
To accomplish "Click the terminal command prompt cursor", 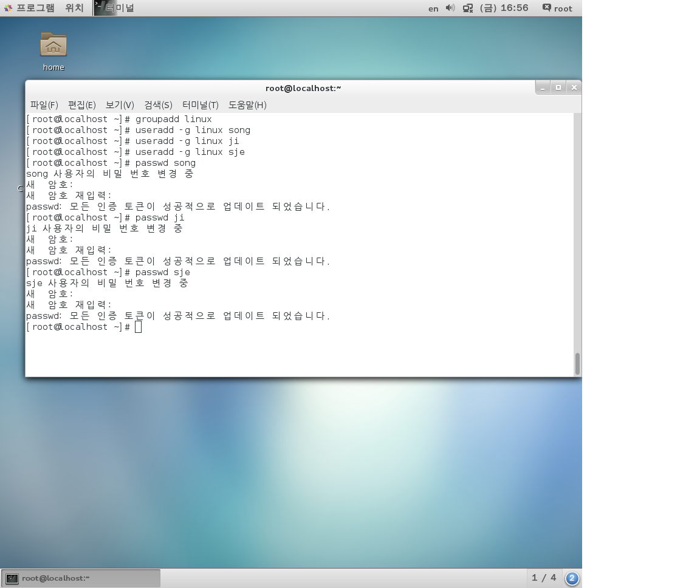I will (139, 327).
